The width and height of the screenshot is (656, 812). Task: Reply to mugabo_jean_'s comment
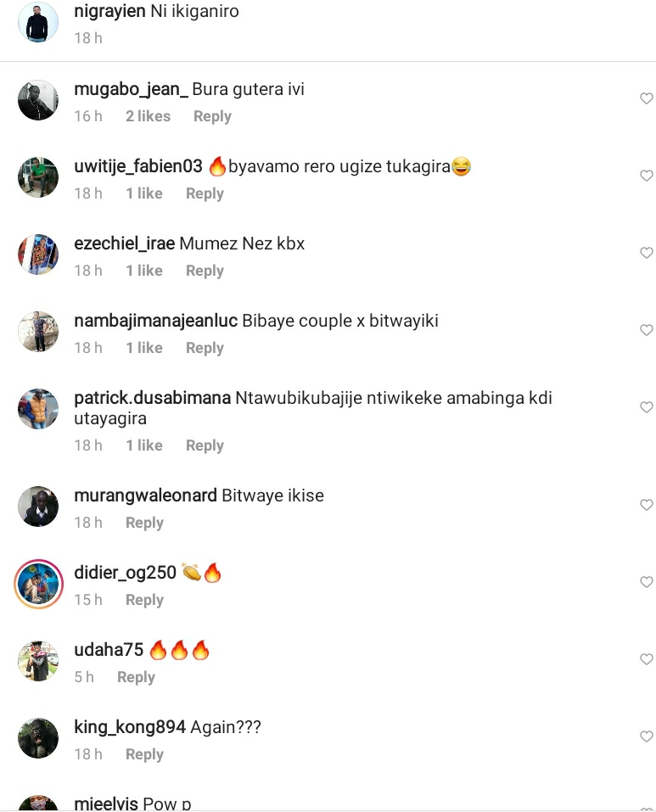pyautogui.click(x=212, y=116)
